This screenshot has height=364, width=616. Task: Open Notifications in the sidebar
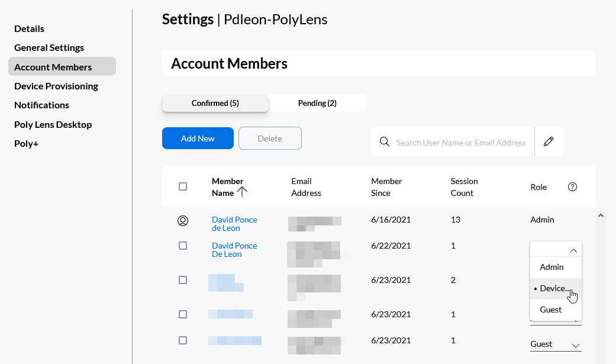coord(41,105)
